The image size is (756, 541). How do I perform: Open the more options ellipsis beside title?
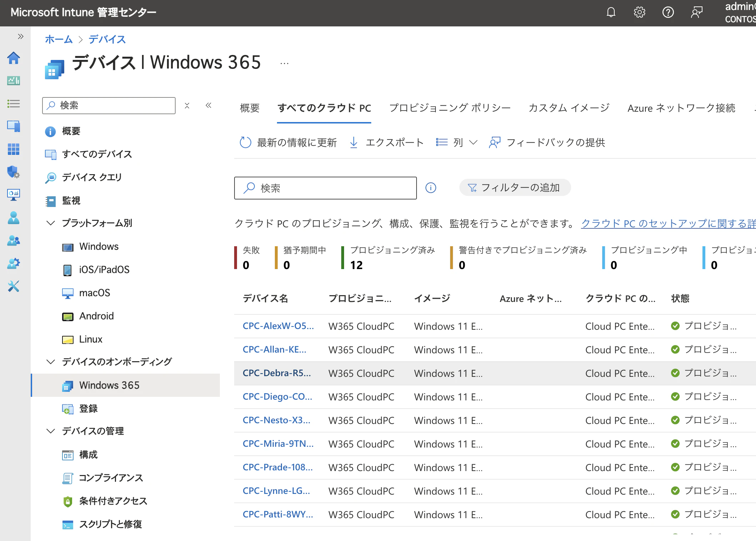[x=284, y=64]
